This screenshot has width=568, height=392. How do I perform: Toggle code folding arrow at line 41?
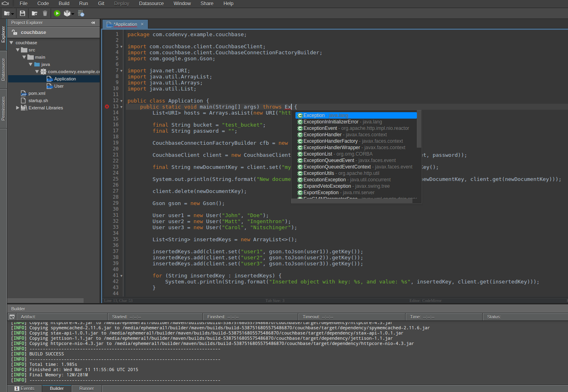[x=121, y=276]
